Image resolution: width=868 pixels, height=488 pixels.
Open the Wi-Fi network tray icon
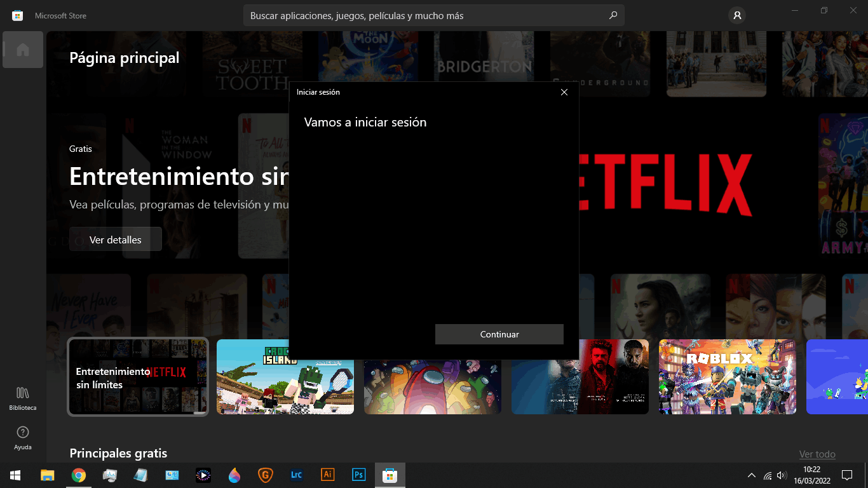pos(768,475)
